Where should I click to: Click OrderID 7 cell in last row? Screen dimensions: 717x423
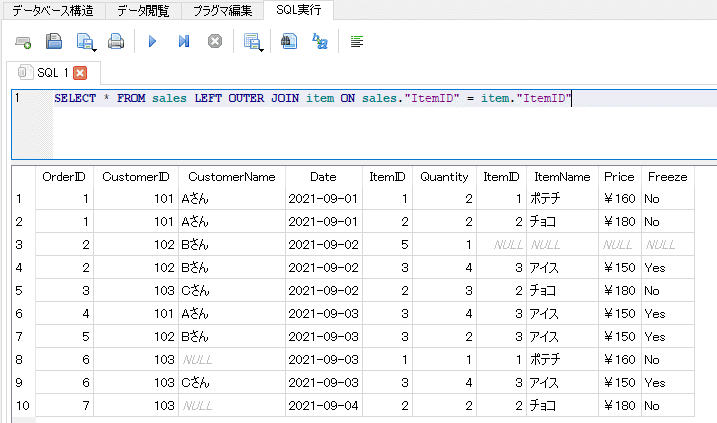pyautogui.click(x=64, y=406)
